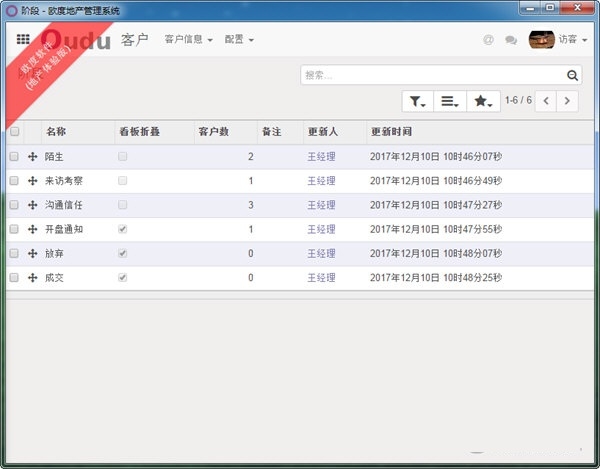Check the row checkbox for 放弃
This screenshot has width=600, height=469.
[x=14, y=253]
